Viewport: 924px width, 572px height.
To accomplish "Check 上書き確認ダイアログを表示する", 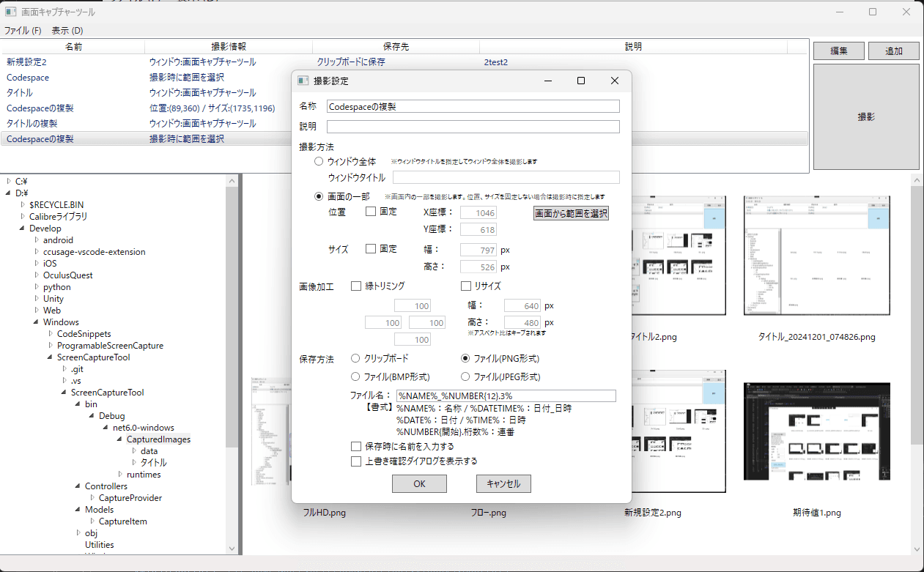I will pos(356,461).
